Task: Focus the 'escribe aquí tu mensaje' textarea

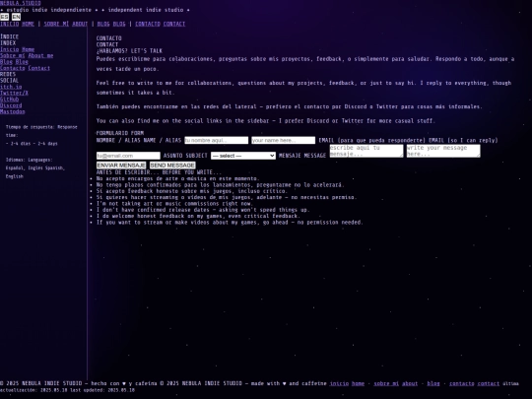Action: pos(366,151)
